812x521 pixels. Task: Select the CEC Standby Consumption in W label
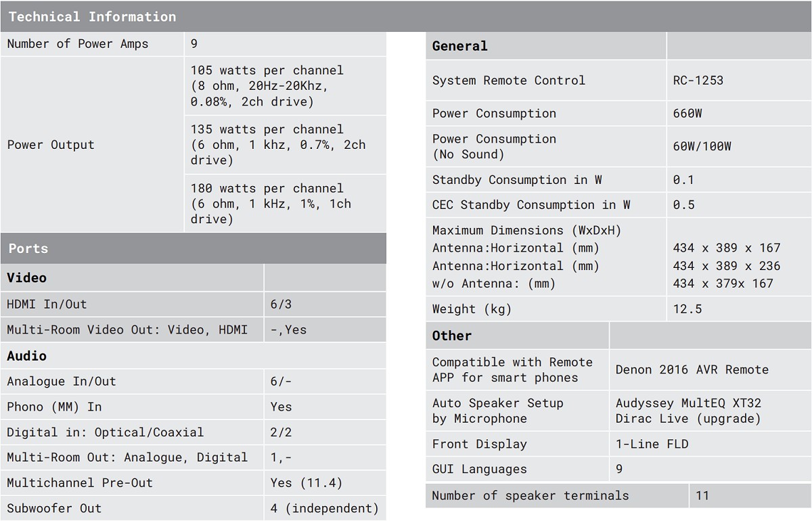[531, 205]
